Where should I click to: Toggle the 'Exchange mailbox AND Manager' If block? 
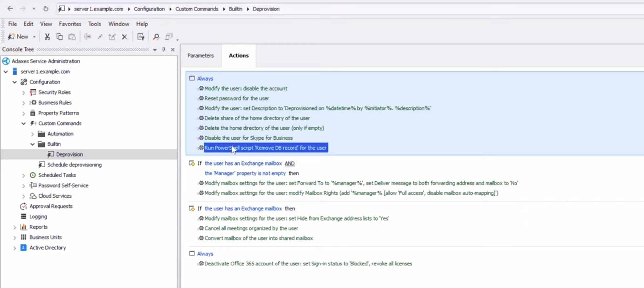click(192, 163)
